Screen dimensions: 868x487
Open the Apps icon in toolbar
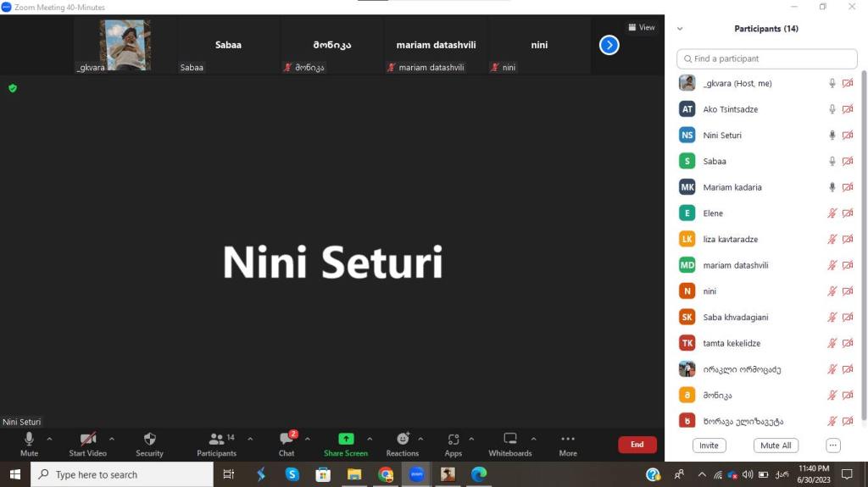453,439
